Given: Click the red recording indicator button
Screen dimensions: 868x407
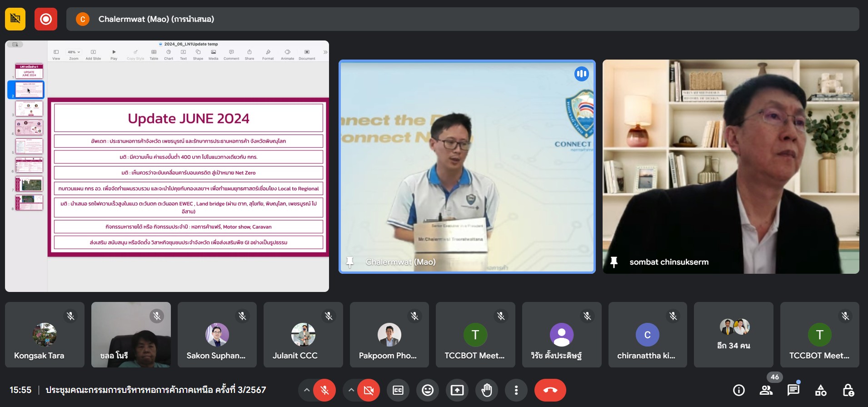Looking at the screenshot, I should click(46, 19).
